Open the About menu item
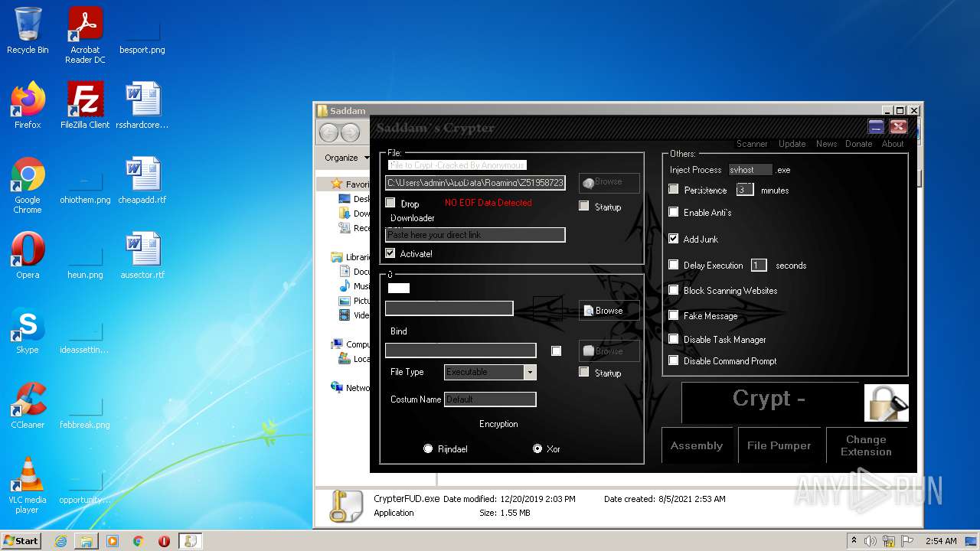The width and height of the screenshot is (980, 551). point(893,144)
